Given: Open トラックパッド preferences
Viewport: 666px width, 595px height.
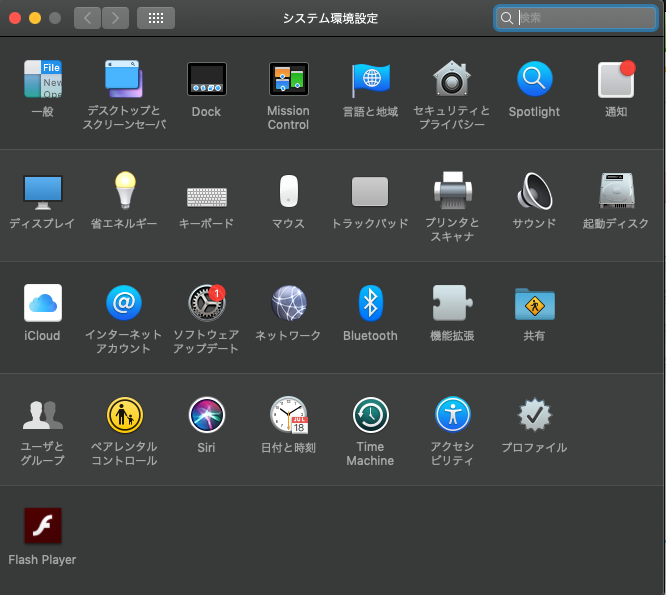Looking at the screenshot, I should click(x=370, y=192).
